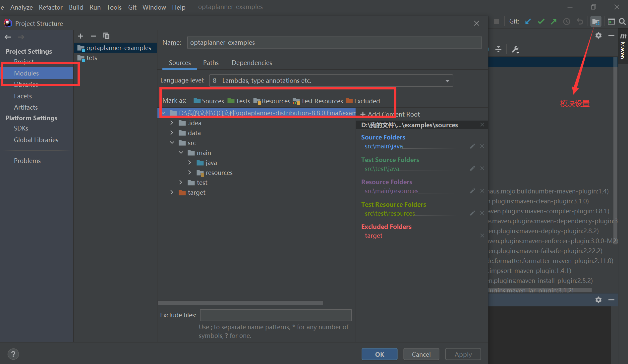
Task: Collapse the content root path node
Action: [x=164, y=113]
